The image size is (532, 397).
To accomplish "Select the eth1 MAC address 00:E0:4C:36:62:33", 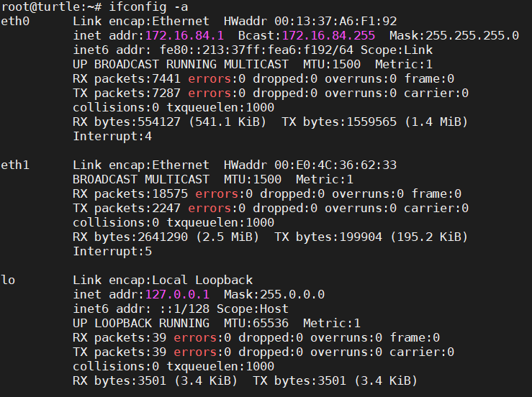I will (335, 165).
